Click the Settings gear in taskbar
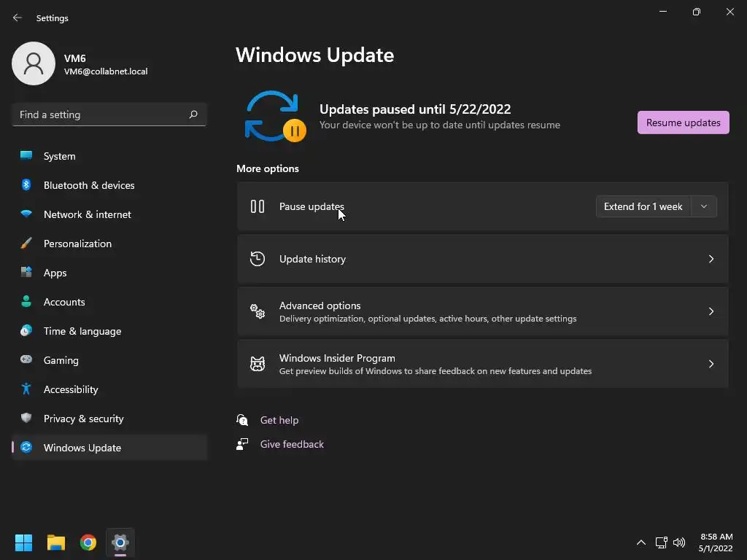Screen dimensions: 747x560 click(x=120, y=542)
